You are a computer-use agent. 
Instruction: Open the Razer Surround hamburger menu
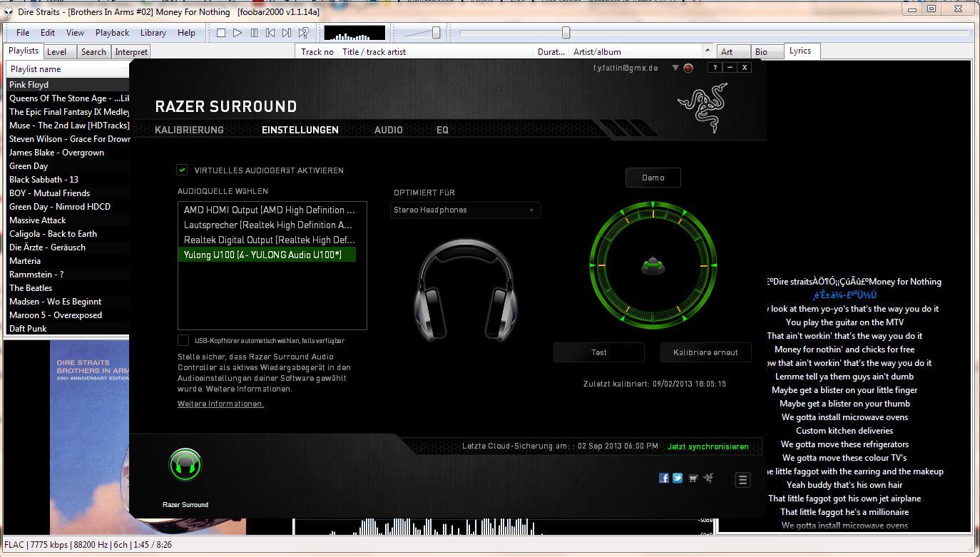click(742, 480)
